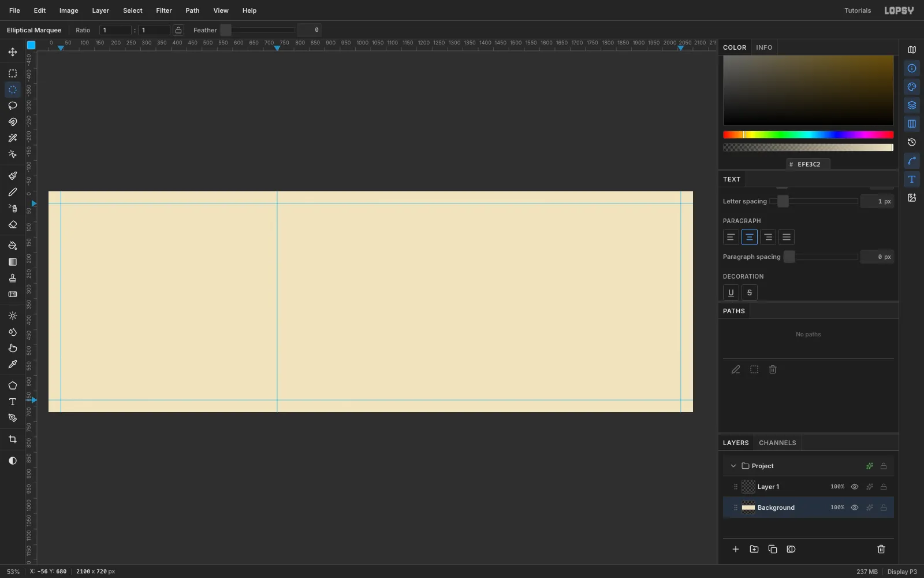Image resolution: width=924 pixels, height=578 pixels.
Task: Open the Filter menu
Action: point(164,10)
